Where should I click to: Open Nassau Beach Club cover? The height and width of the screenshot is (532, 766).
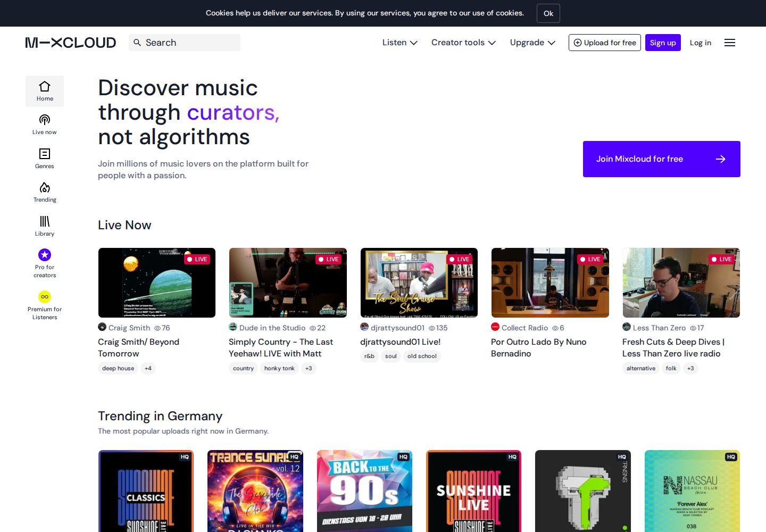pyautogui.click(x=692, y=491)
